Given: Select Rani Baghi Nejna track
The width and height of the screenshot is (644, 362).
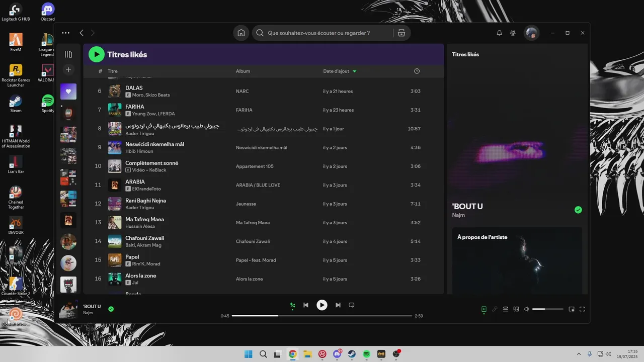Looking at the screenshot, I should click(146, 201).
